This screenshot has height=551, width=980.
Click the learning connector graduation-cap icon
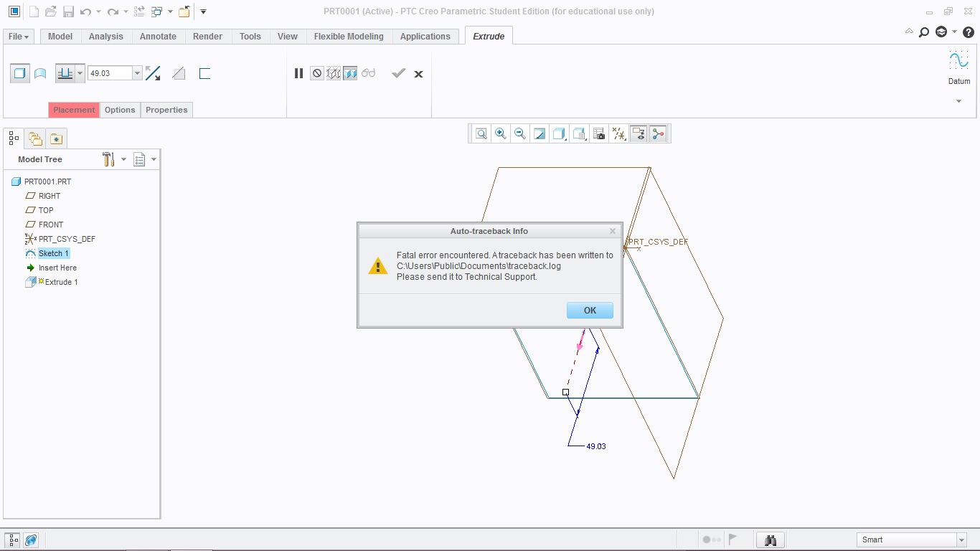(941, 32)
